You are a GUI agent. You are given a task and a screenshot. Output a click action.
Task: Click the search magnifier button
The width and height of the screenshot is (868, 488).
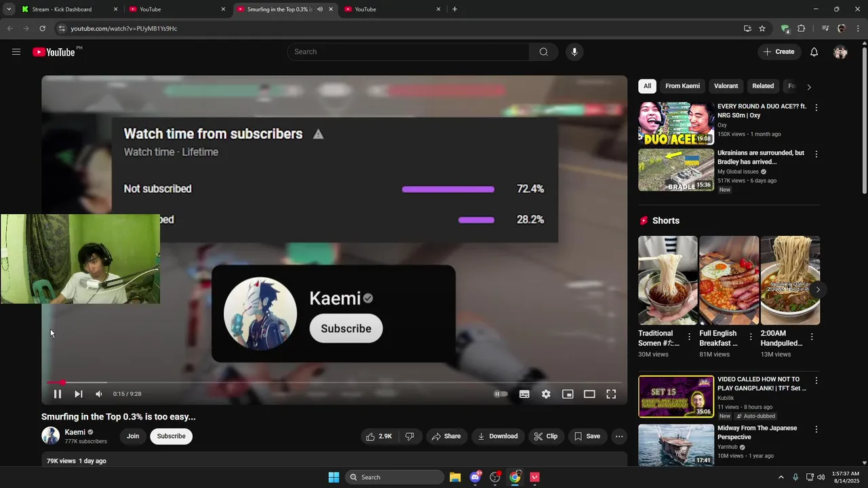(544, 52)
